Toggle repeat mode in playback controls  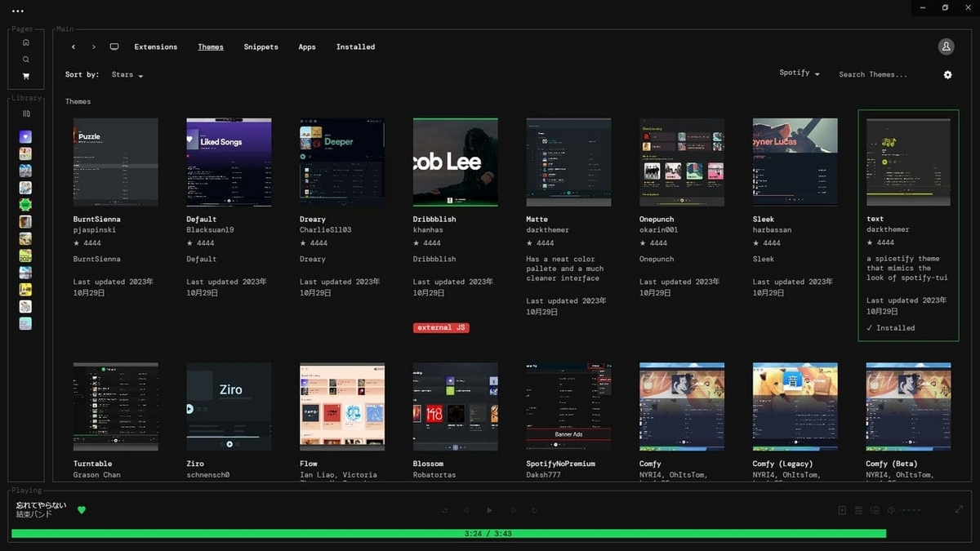(x=534, y=509)
